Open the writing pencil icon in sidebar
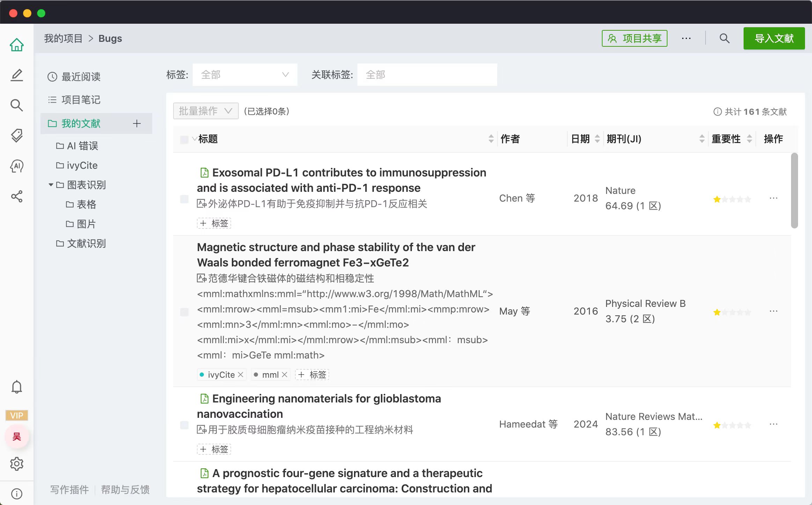The image size is (812, 505). coord(16,75)
